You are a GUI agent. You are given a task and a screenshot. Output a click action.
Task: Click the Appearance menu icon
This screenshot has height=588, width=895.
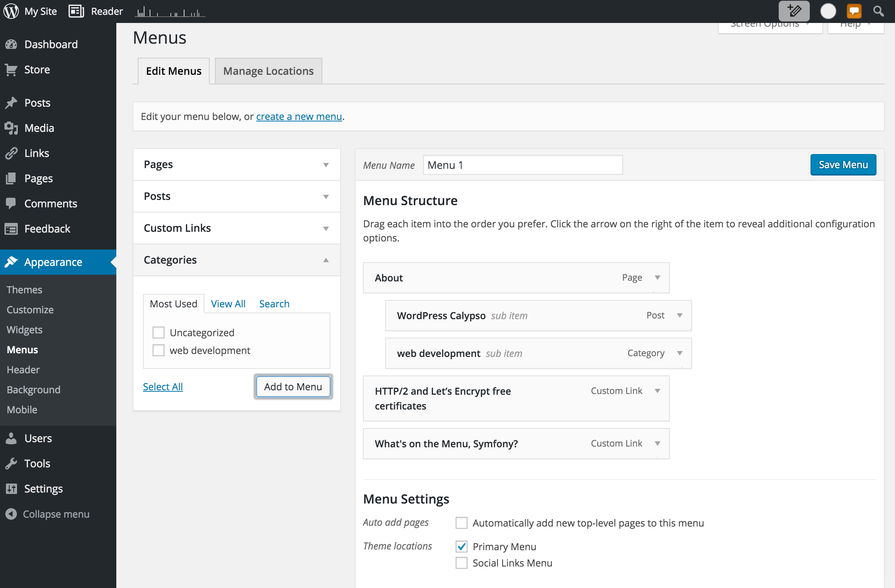click(x=12, y=262)
